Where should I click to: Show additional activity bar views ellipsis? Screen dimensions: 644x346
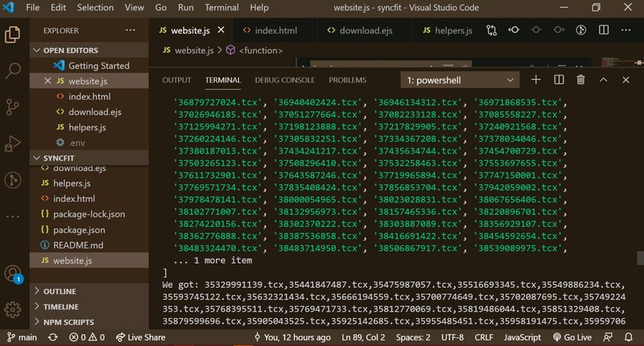coord(12,216)
